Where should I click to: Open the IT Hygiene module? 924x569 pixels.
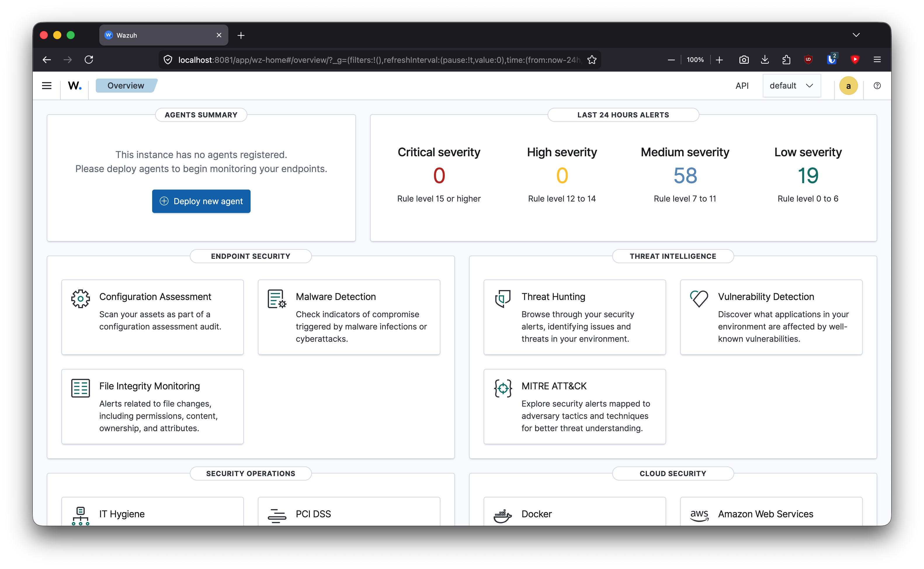click(x=152, y=512)
